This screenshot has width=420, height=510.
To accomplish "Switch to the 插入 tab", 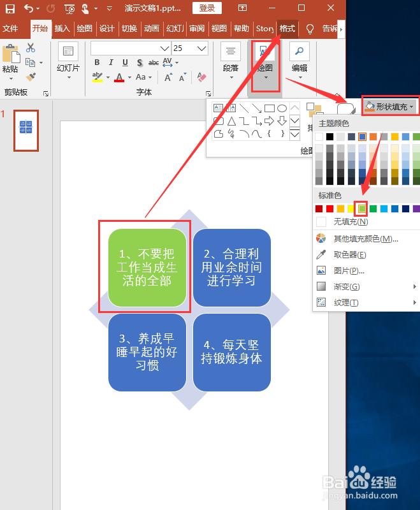I will click(62, 29).
